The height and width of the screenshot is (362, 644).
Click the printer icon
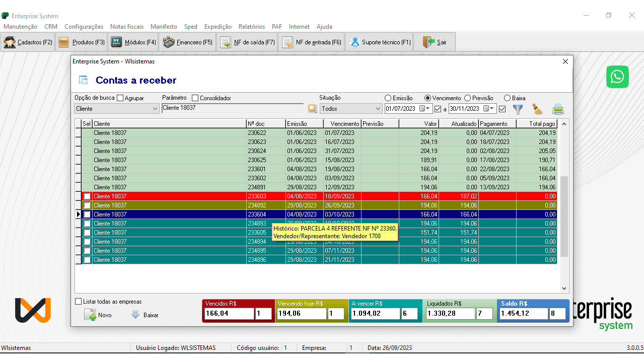click(x=558, y=109)
